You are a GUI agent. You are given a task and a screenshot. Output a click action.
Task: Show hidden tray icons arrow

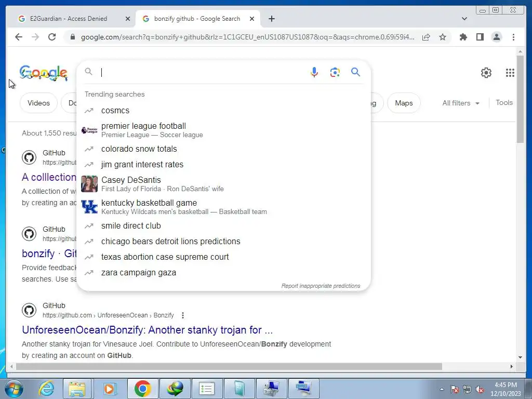[x=442, y=389]
